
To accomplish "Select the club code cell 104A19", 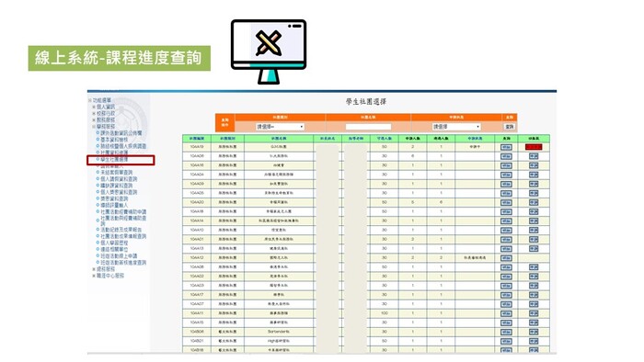I will click(197, 147).
